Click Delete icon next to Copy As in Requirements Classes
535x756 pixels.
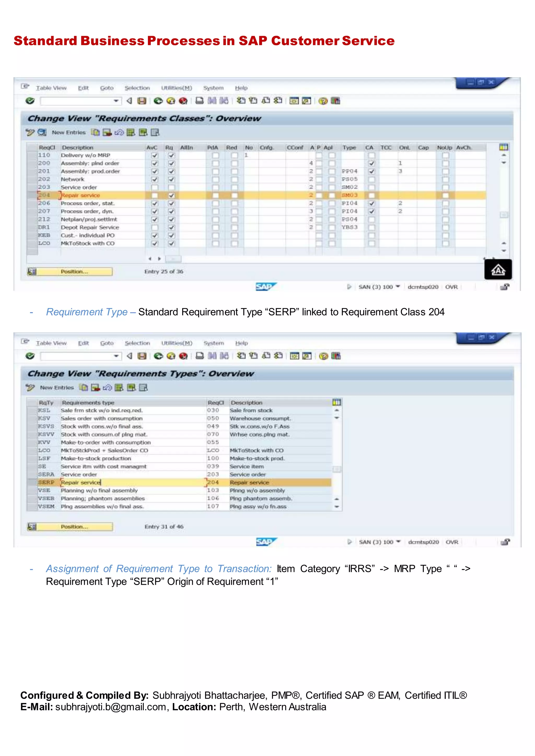pos(107,132)
